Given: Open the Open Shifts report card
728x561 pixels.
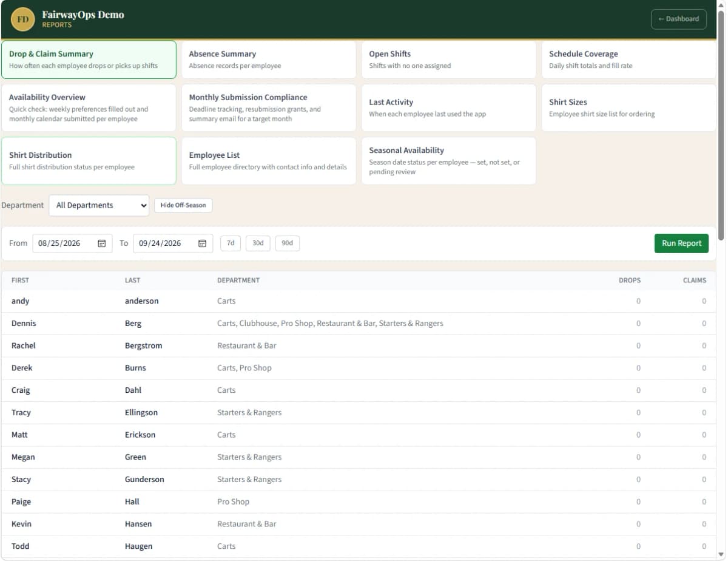Looking at the screenshot, I should tap(449, 59).
